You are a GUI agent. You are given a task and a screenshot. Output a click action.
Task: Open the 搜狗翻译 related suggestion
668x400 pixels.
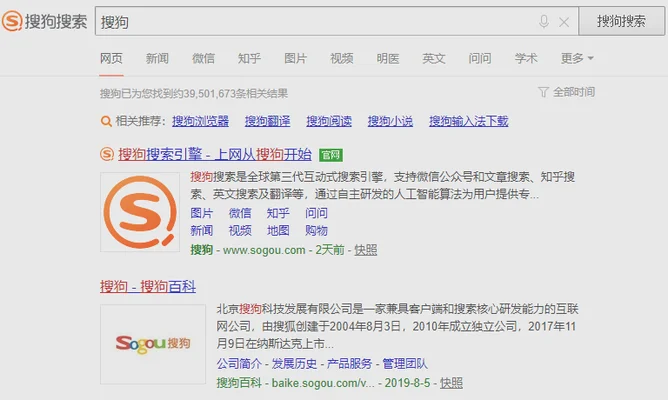(268, 121)
